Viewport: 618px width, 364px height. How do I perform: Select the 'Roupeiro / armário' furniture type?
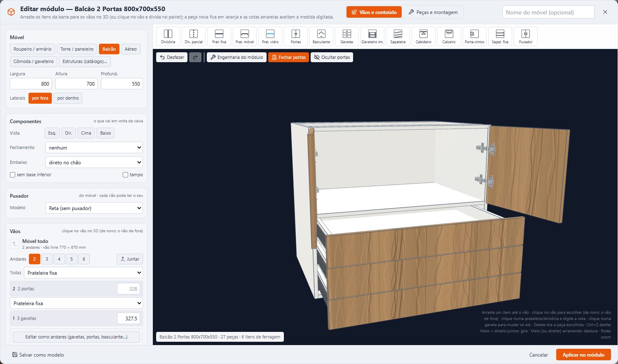tap(33, 49)
